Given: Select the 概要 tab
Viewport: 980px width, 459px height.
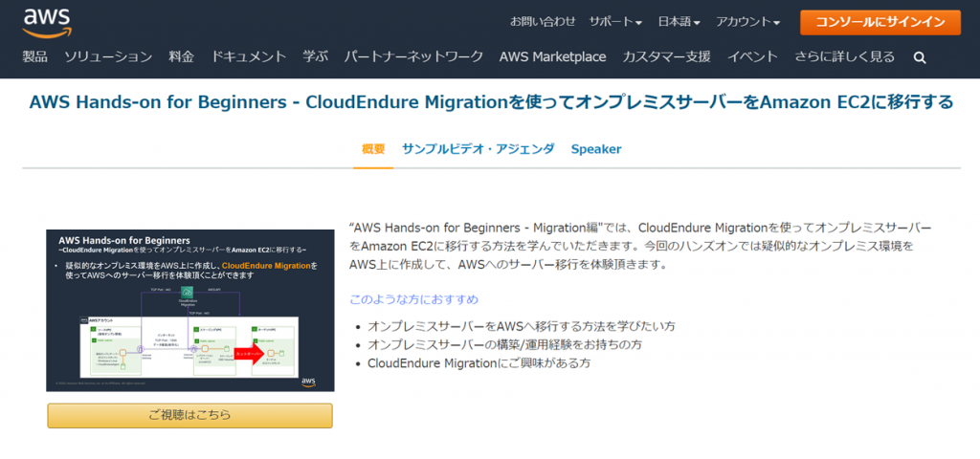Looking at the screenshot, I should click(373, 149).
